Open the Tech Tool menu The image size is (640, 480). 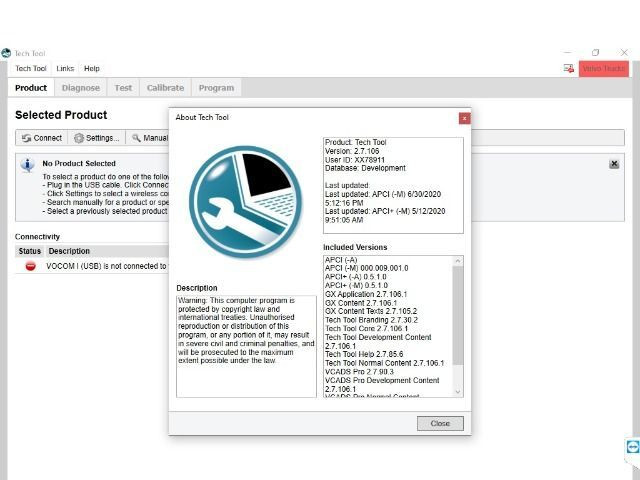coord(31,69)
